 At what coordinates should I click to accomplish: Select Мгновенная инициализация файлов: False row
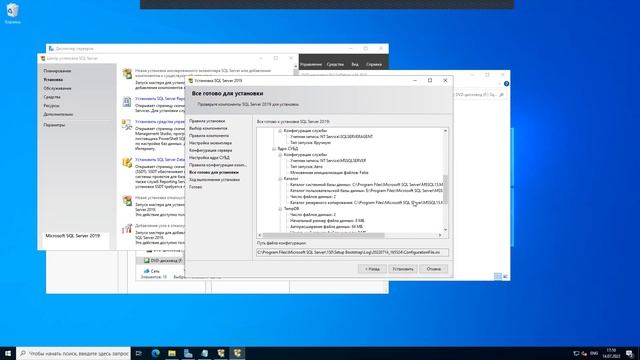tap(329, 173)
